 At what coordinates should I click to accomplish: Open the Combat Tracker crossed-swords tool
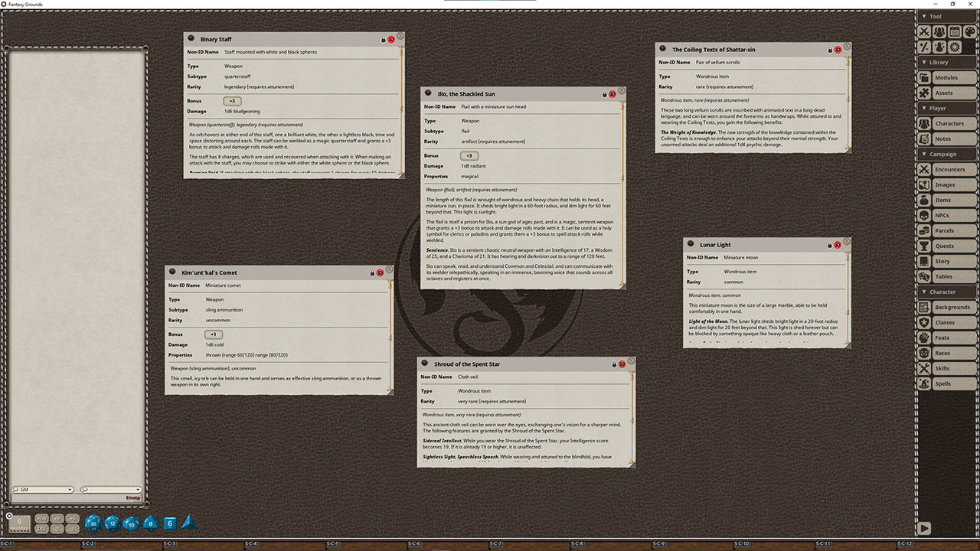coord(924,31)
